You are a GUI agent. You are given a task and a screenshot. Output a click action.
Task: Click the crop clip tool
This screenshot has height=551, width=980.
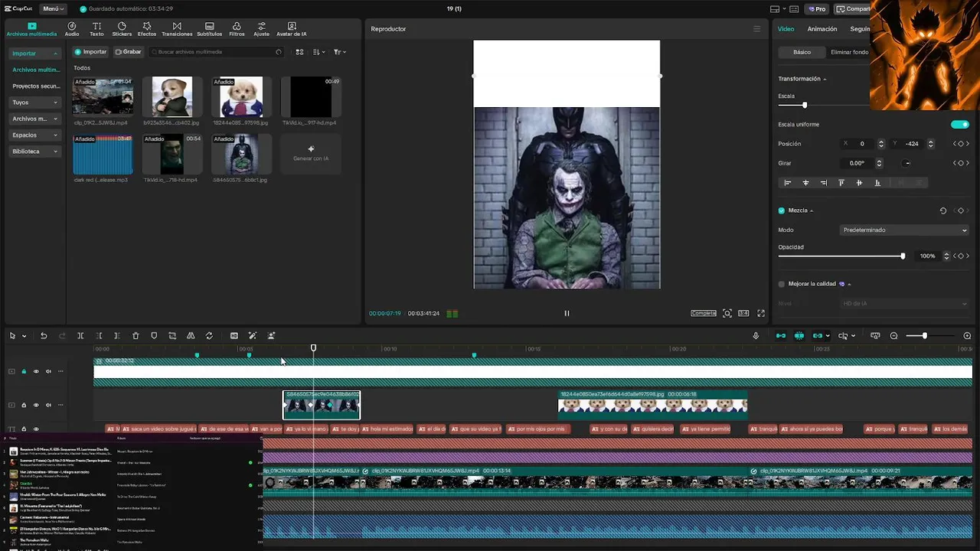coord(172,336)
